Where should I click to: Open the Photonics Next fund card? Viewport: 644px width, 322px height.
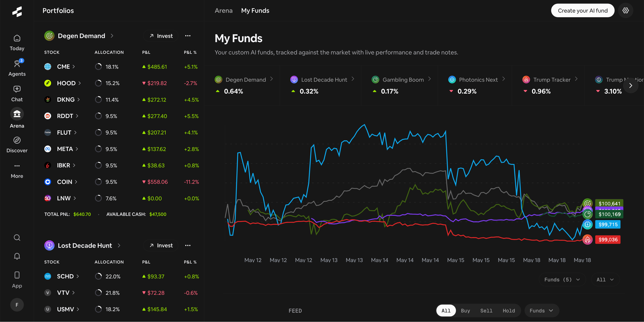pos(475,85)
